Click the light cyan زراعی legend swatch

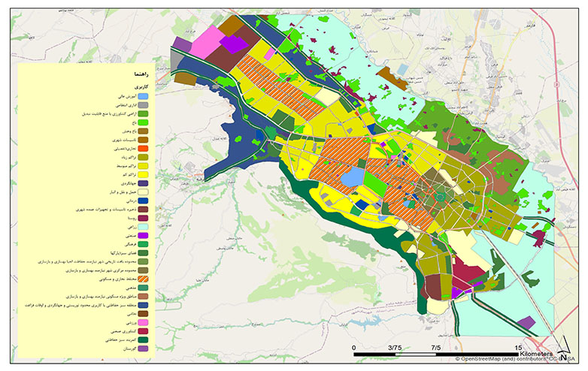pos(143,228)
